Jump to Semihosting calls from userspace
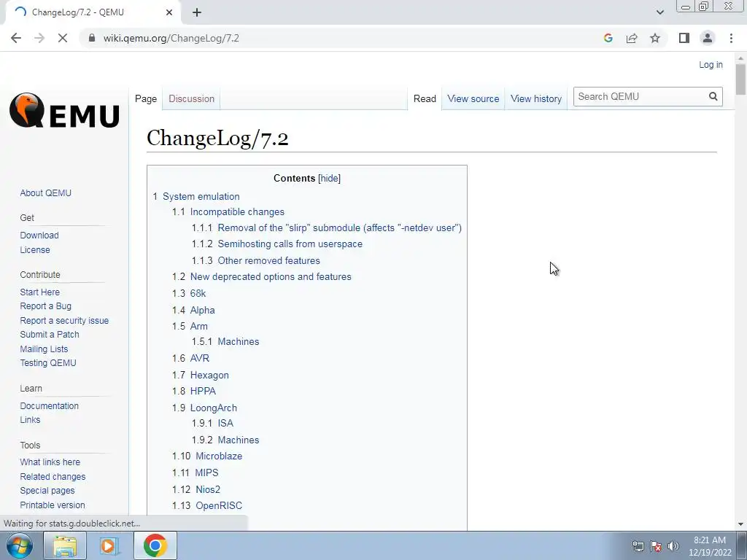The height and width of the screenshot is (560, 747). coord(290,244)
